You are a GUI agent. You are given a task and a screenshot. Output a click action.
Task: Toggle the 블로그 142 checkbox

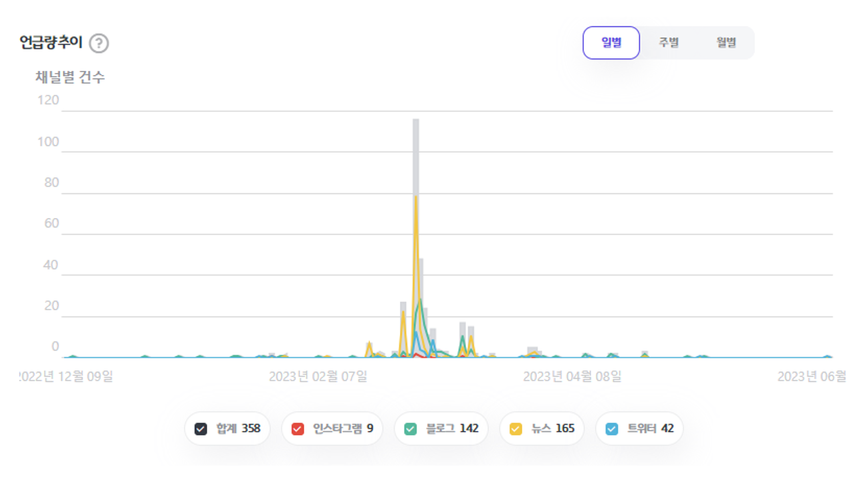click(x=411, y=429)
